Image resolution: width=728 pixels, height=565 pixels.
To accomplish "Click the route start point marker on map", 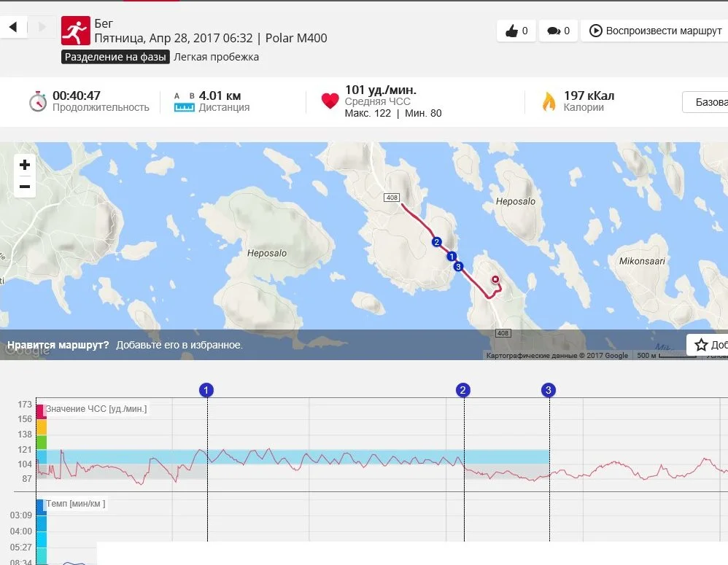I will tap(495, 279).
